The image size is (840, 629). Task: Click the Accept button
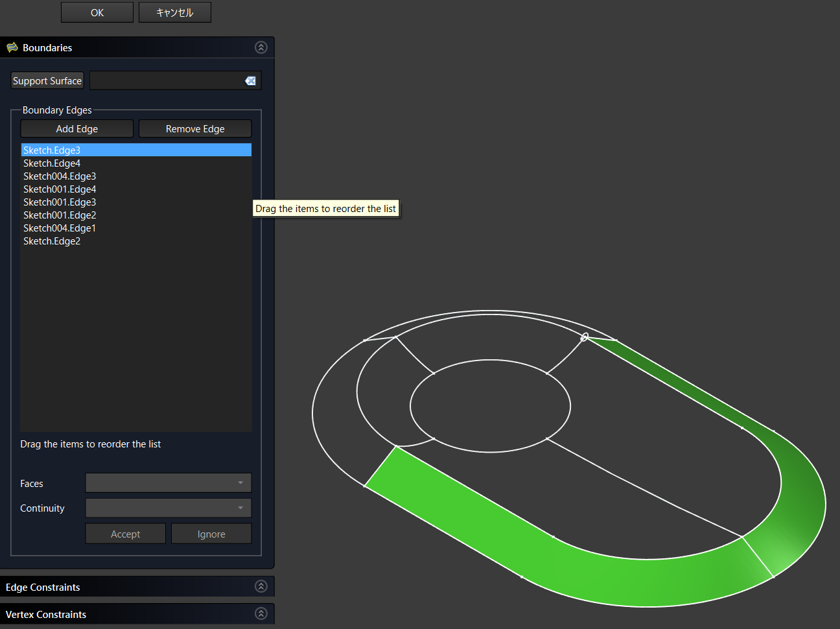(x=126, y=534)
